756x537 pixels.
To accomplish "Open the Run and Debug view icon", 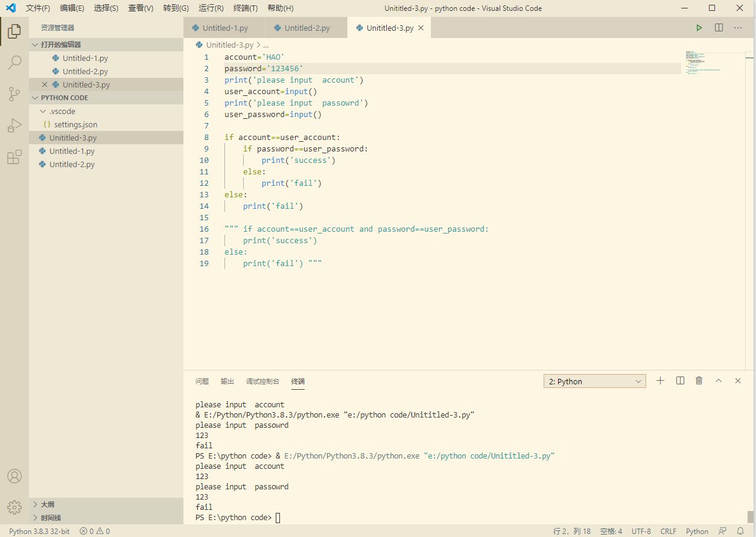I will tap(14, 126).
